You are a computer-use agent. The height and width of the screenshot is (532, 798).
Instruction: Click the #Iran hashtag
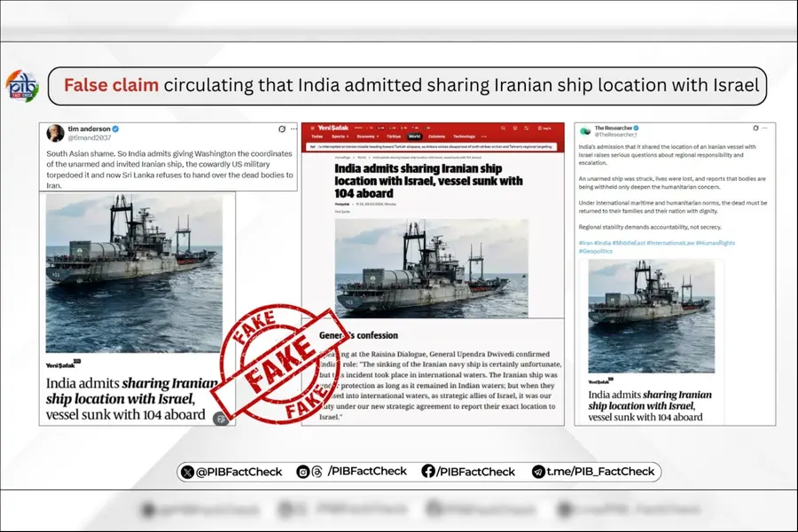(585, 243)
